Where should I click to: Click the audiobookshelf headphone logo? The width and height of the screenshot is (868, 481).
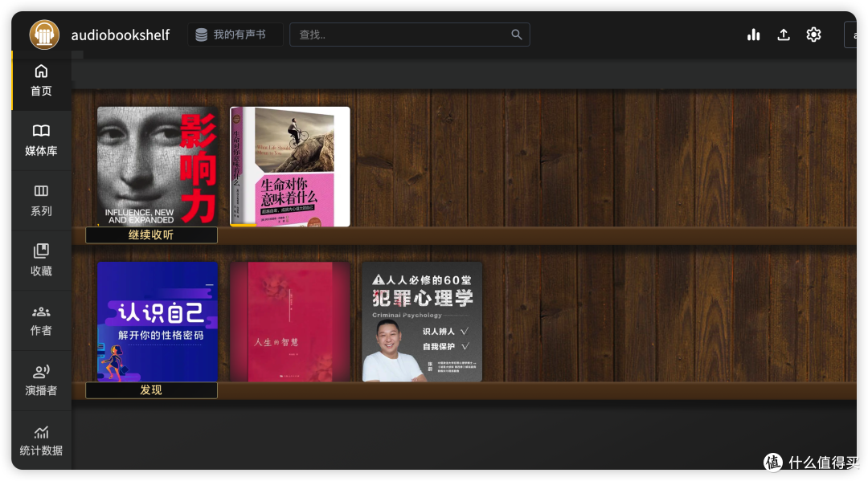coord(44,35)
